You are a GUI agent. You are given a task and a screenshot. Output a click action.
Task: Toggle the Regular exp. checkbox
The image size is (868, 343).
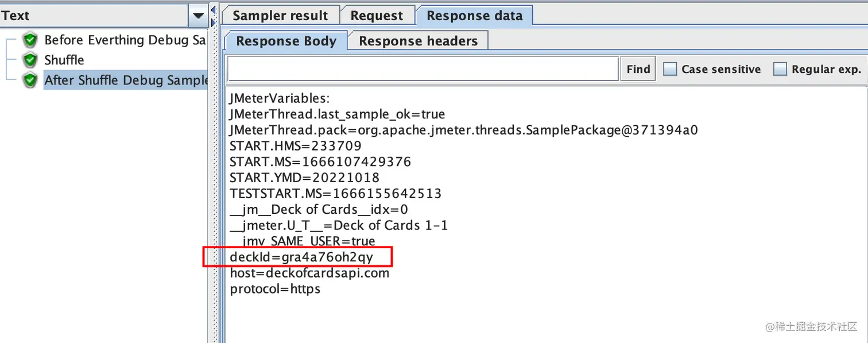tap(780, 69)
